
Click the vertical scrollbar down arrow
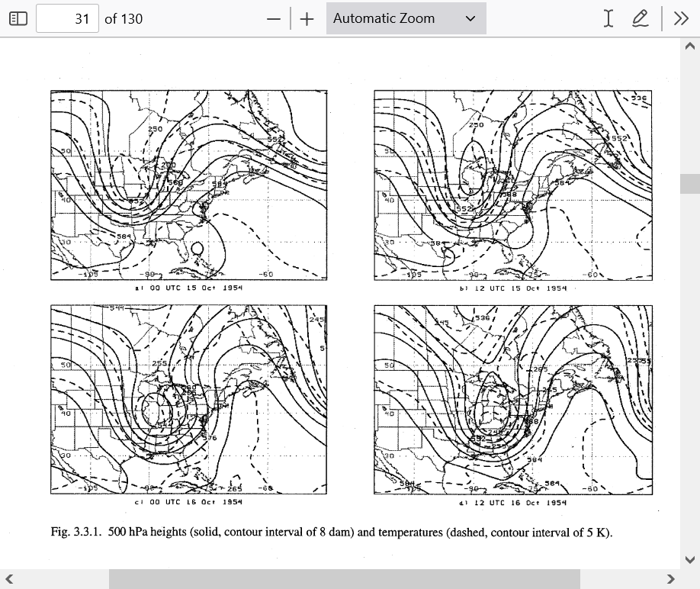click(690, 559)
